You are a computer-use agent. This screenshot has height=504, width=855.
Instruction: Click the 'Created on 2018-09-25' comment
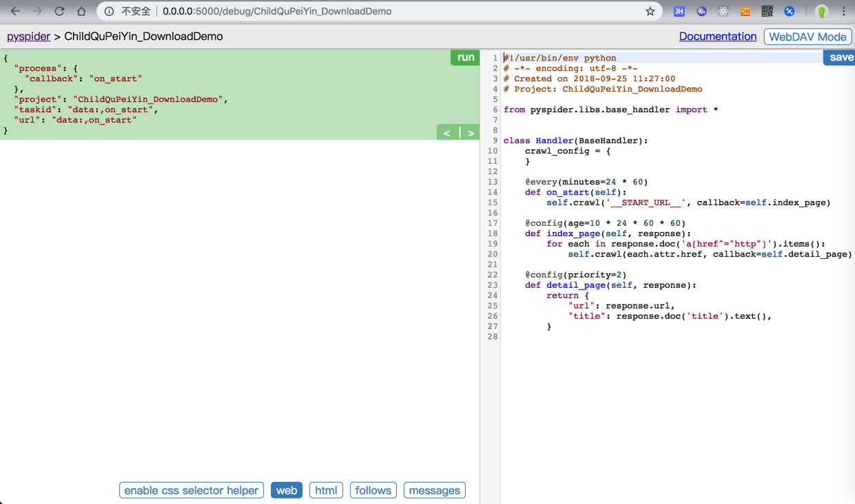tap(589, 78)
